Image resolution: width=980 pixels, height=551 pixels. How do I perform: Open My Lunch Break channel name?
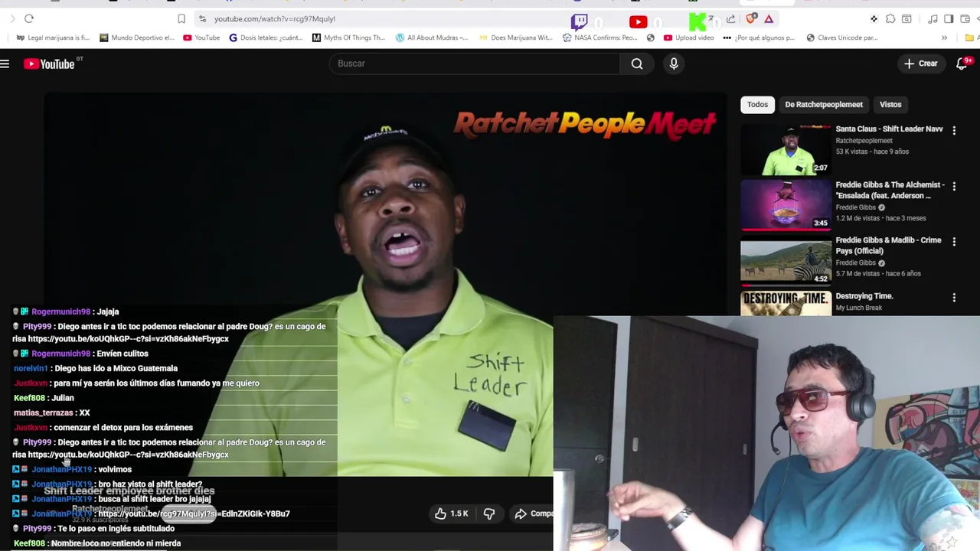[859, 308]
